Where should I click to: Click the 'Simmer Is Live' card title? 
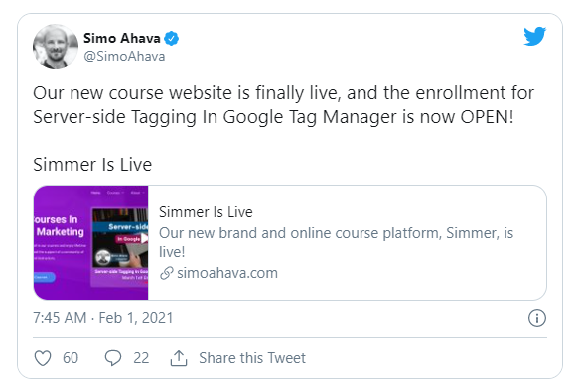pyautogui.click(x=206, y=212)
